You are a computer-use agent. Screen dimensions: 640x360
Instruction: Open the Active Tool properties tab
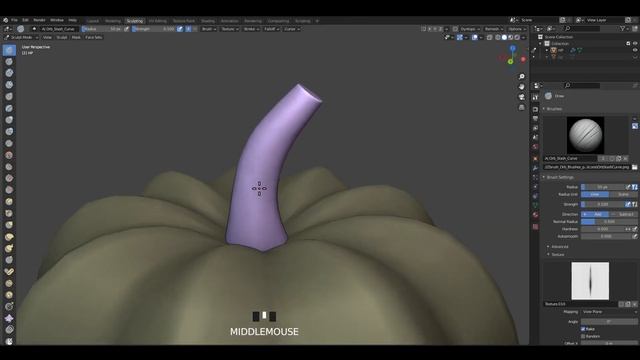[x=536, y=97]
